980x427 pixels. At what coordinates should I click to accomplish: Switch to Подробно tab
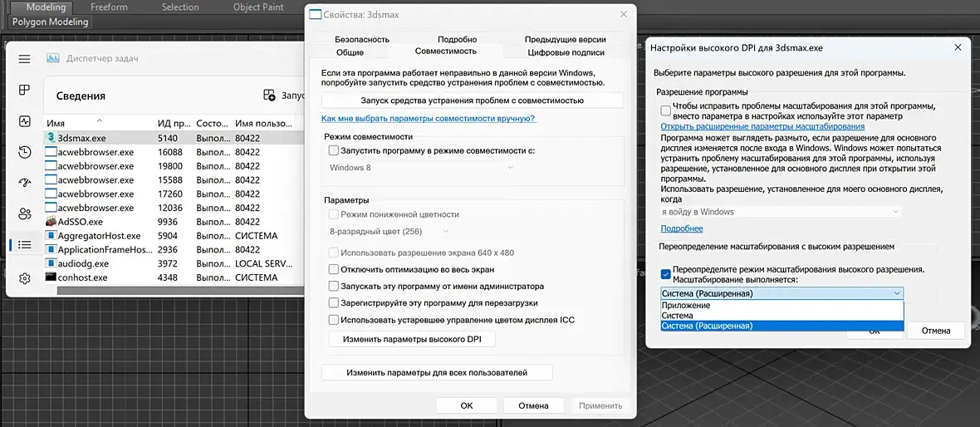pos(457,39)
